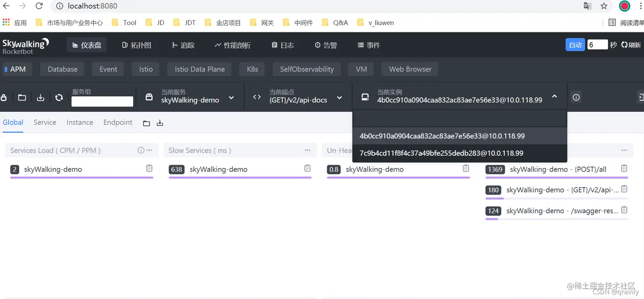Switch to the Service sub-tab

click(45, 122)
